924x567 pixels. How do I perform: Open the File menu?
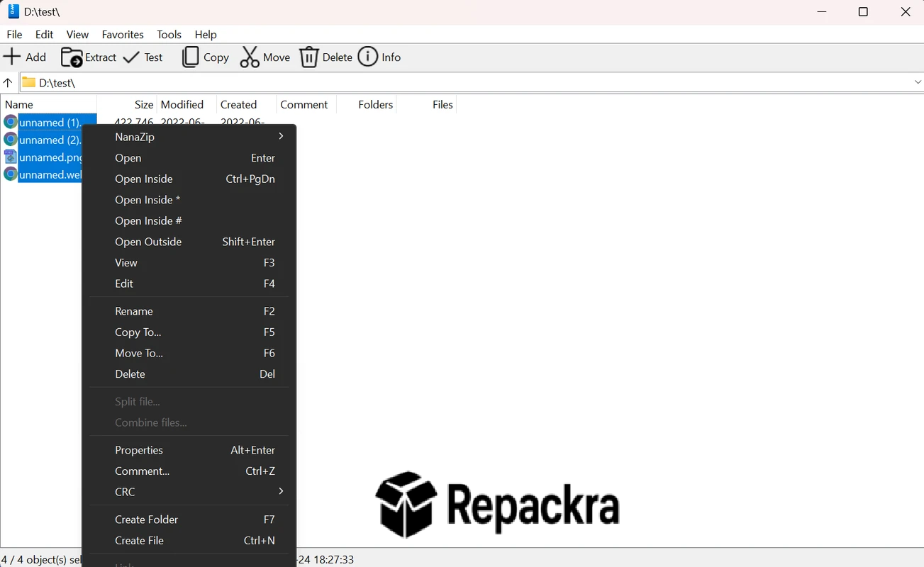coord(14,34)
